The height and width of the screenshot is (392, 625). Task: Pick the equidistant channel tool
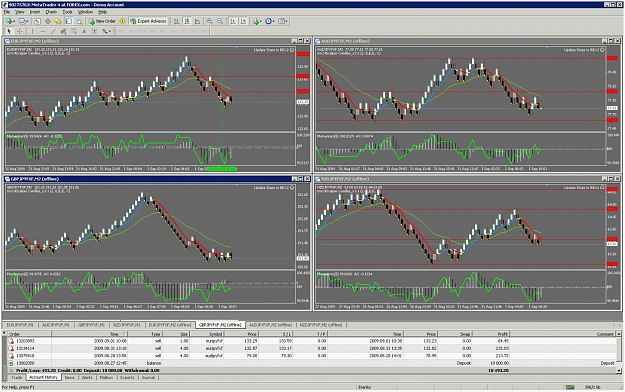[x=63, y=31]
